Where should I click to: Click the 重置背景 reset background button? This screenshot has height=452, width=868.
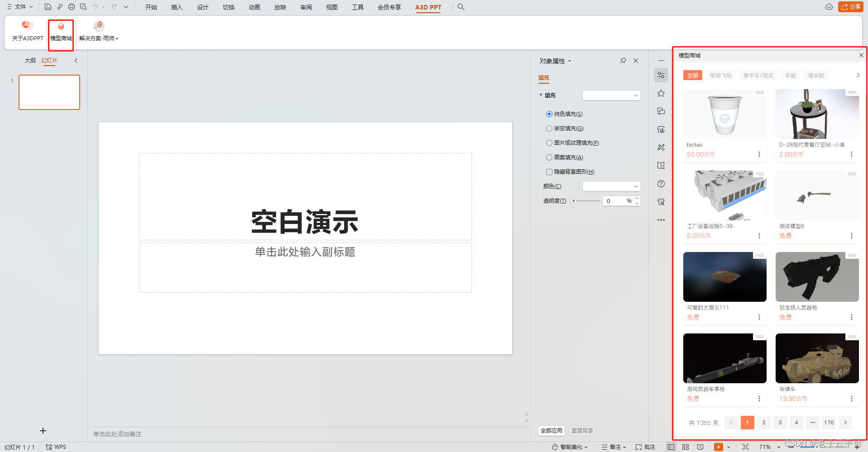pos(582,430)
